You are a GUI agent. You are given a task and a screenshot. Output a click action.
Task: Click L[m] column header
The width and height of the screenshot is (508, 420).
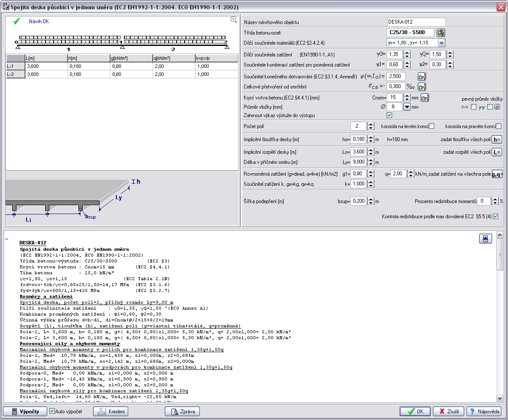coord(46,58)
